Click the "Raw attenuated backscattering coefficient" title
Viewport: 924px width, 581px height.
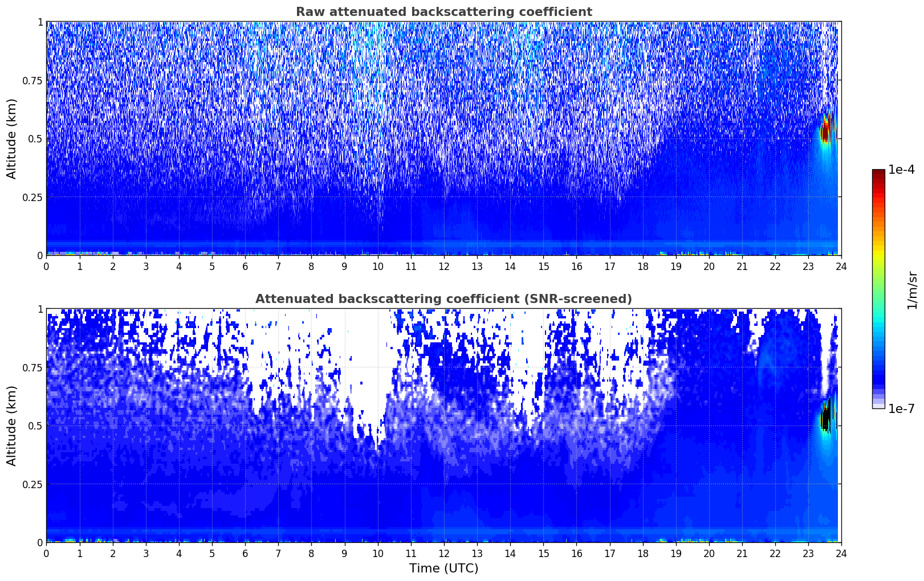443,12
